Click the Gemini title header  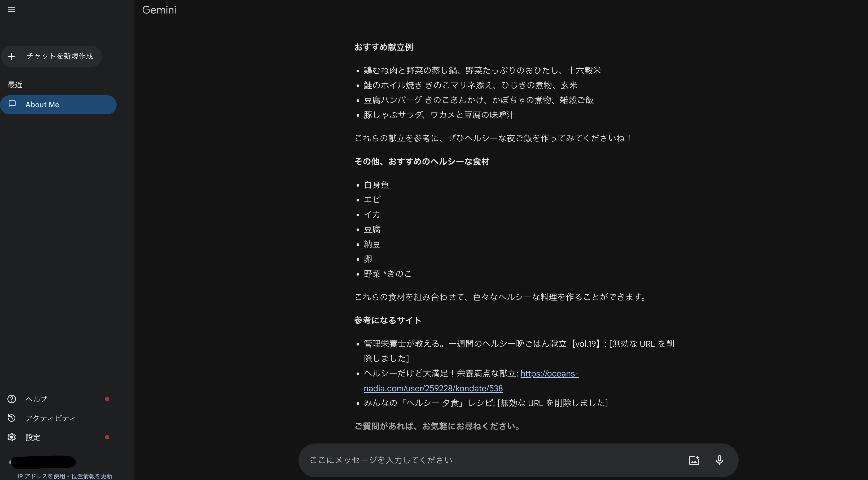click(159, 10)
